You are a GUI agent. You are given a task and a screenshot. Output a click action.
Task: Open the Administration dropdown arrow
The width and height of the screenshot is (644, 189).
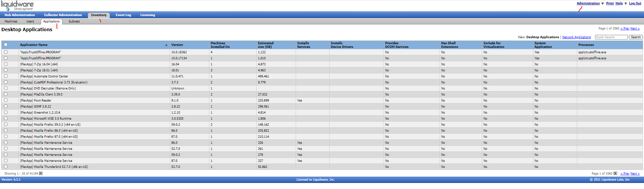coord(603,4)
